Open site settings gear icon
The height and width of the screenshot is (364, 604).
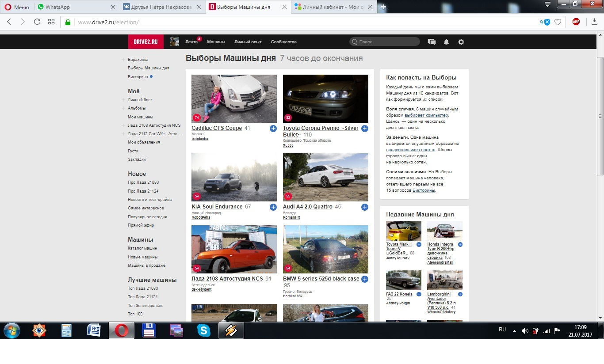pos(461,42)
